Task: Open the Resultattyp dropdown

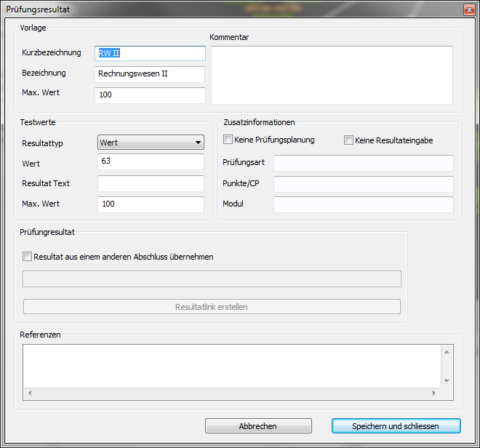Action: point(151,143)
